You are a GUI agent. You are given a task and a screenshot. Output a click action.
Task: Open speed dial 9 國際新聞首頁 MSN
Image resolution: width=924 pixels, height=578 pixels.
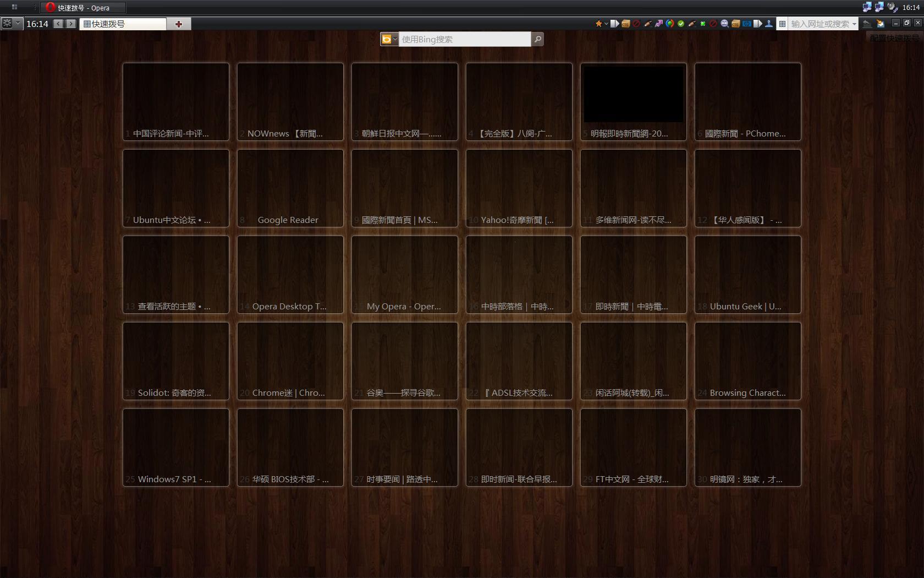(x=405, y=188)
